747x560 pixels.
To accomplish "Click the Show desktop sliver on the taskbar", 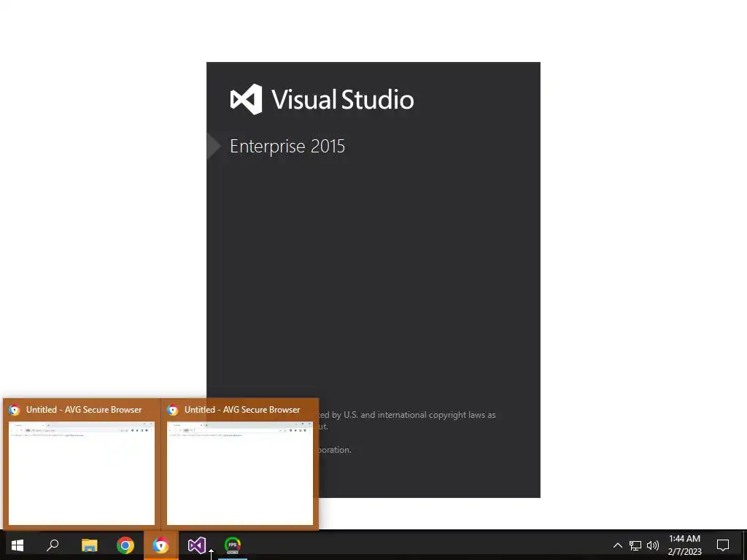I will [744, 545].
